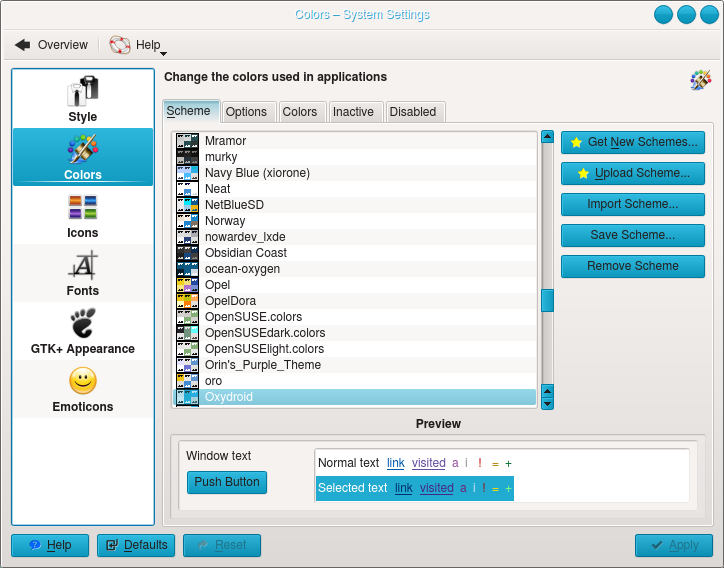The height and width of the screenshot is (568, 724).
Task: Select the OpenSUSEdark.colors scheme
Action: pyautogui.click(x=355, y=333)
